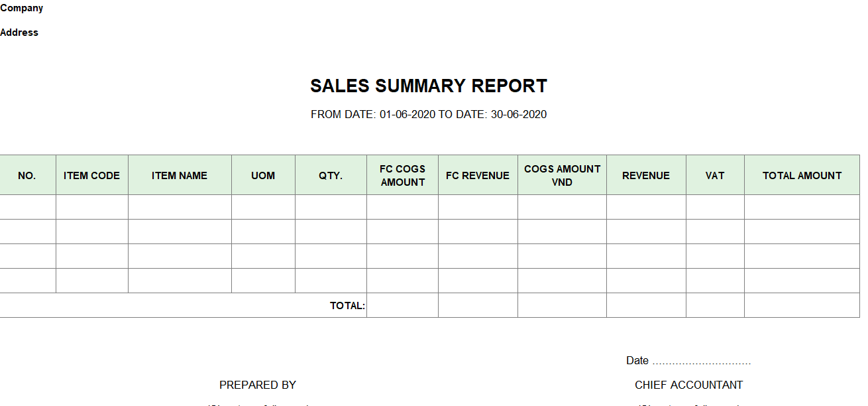Click the SALES SUMMARY REPORT title
Viewport: 868px width, 406px height.
point(429,86)
